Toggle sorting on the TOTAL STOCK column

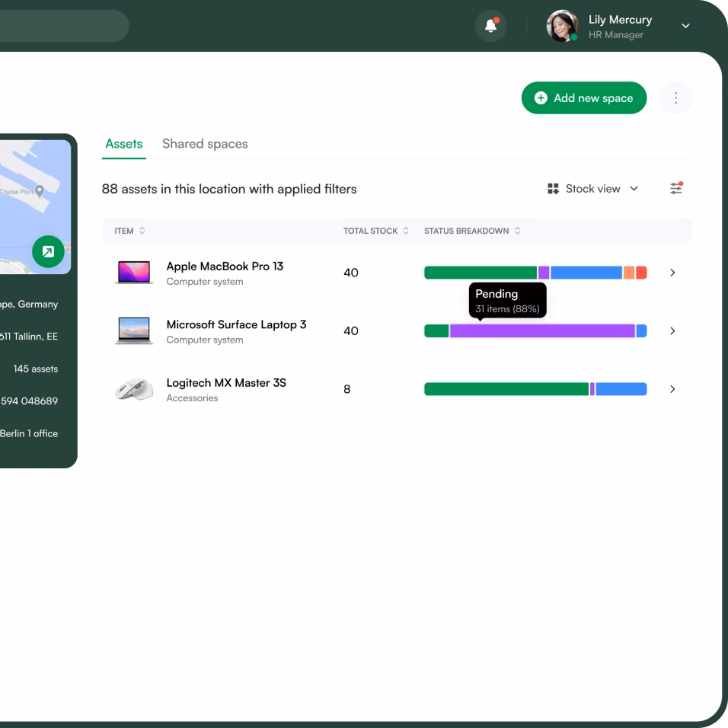click(x=407, y=231)
